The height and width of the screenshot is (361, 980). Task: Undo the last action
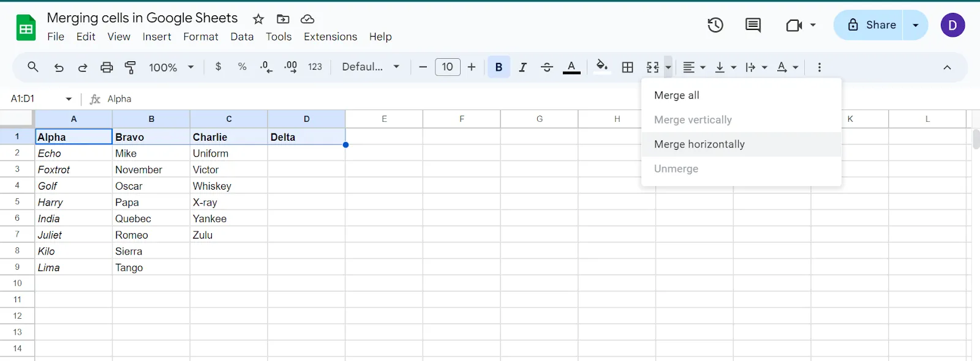coord(59,67)
